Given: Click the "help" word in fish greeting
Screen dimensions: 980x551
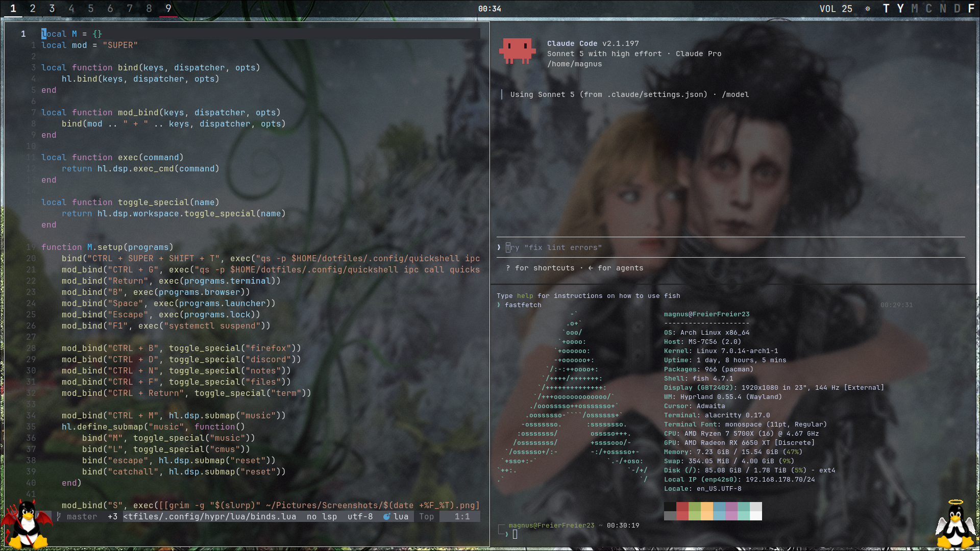Looking at the screenshot, I should [525, 296].
